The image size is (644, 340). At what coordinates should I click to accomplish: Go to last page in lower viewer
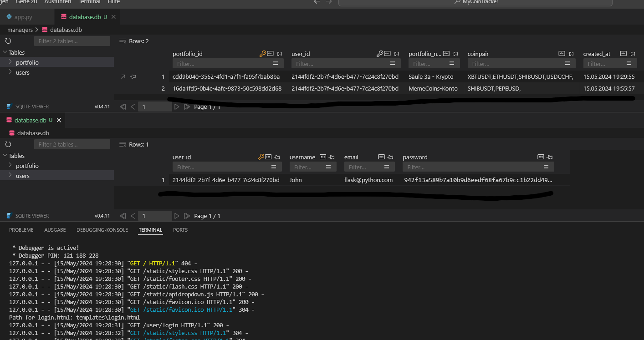click(x=187, y=216)
